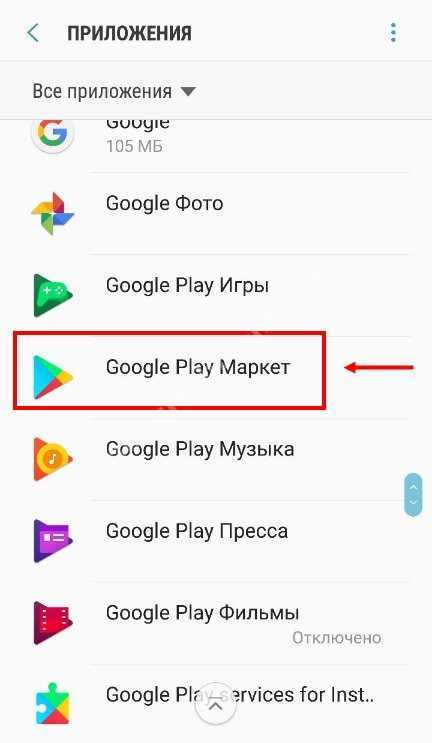Open Google Play Маркет app entry
Screen dimensions: 432x743
click(x=216, y=377)
